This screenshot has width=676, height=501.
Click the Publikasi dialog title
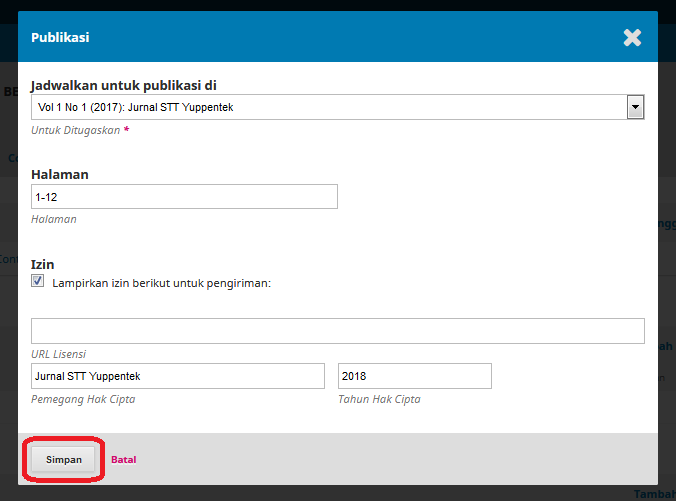click(60, 38)
